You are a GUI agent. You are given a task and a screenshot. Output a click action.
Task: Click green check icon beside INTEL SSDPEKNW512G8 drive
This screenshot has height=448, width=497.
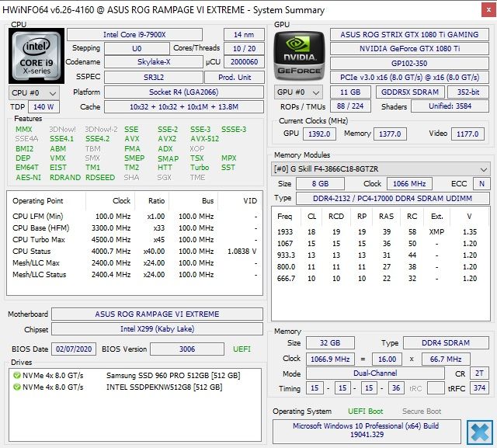[x=16, y=387]
